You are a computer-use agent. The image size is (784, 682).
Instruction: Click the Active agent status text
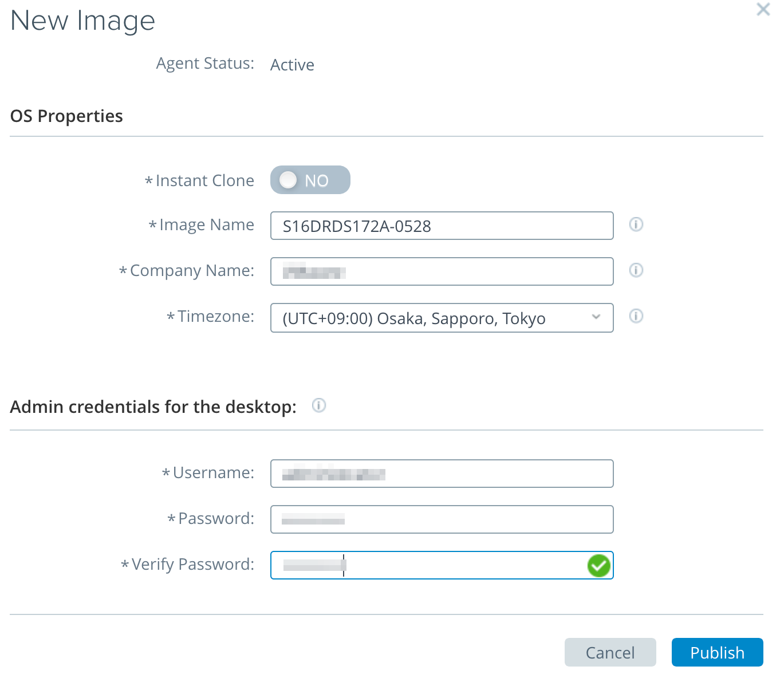(292, 65)
